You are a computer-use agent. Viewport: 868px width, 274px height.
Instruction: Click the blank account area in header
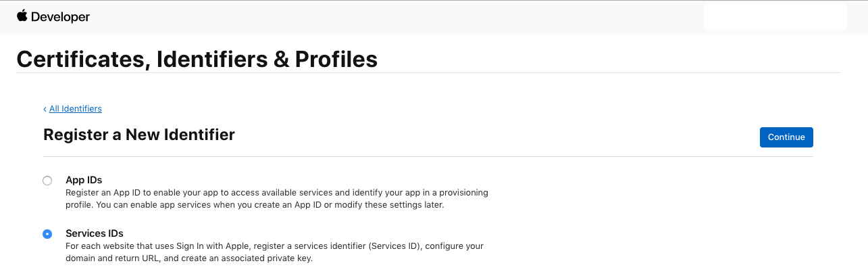[x=774, y=16]
